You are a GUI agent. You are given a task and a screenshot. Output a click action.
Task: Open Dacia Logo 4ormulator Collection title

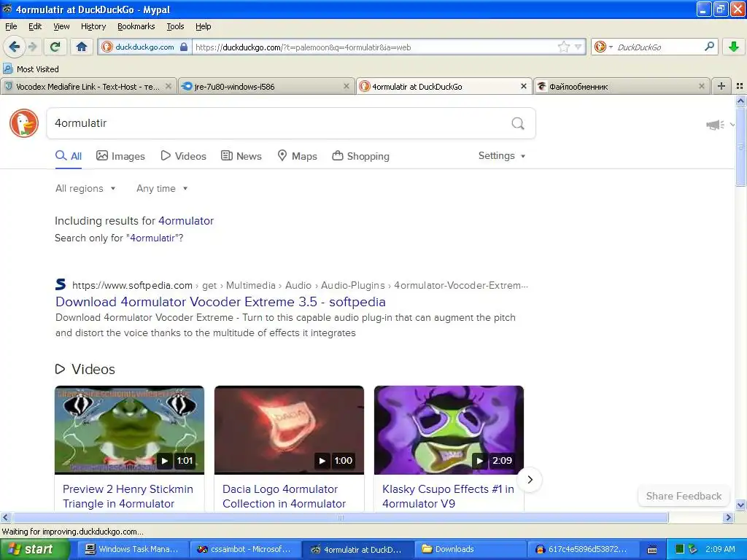pos(284,496)
